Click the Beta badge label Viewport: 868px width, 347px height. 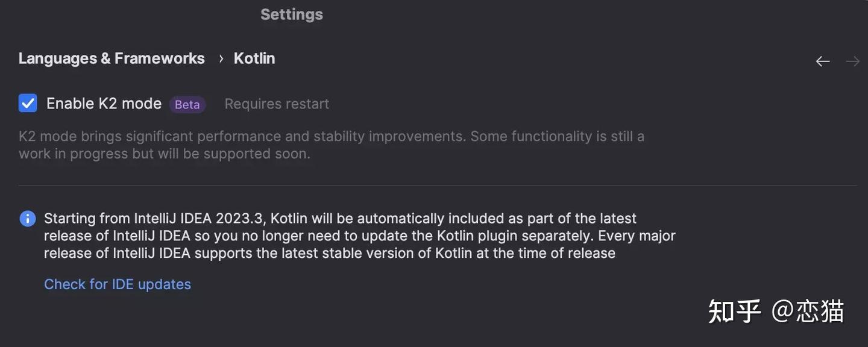click(x=187, y=104)
